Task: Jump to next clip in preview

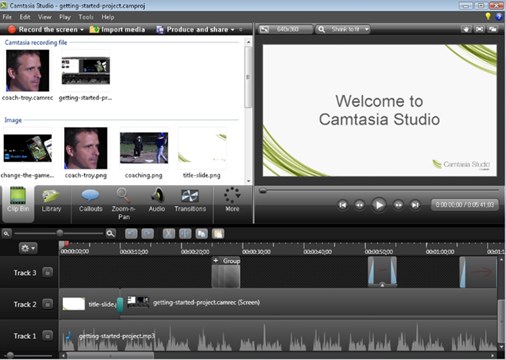Action: pyautogui.click(x=415, y=205)
